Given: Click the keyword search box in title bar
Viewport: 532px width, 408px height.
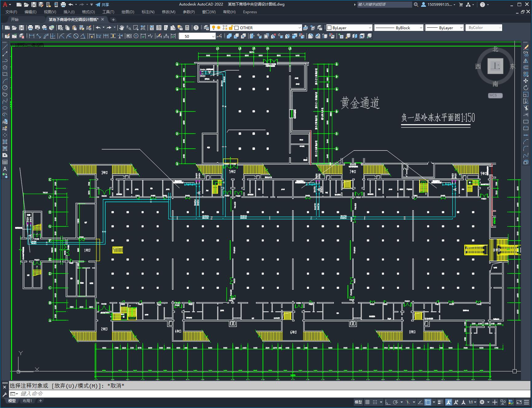Looking at the screenshot, I should click(384, 5).
